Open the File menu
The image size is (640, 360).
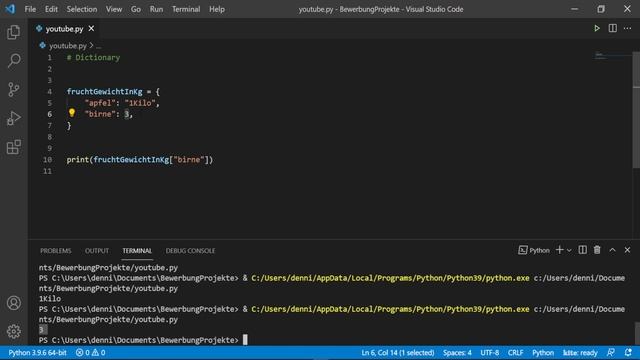click(30, 9)
